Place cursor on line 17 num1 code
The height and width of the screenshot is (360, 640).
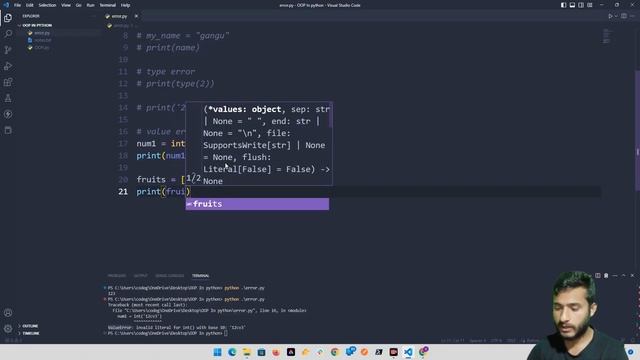pyautogui.click(x=161, y=144)
